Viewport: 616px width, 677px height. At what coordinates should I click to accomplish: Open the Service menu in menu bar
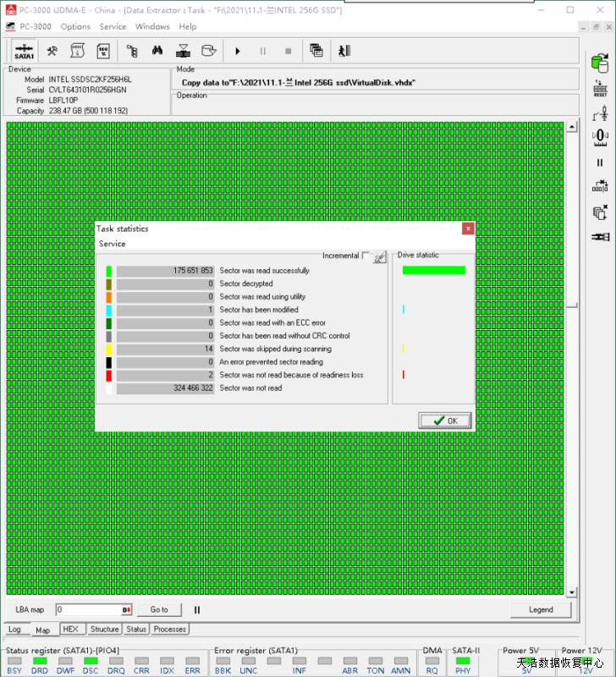pyautogui.click(x=113, y=26)
